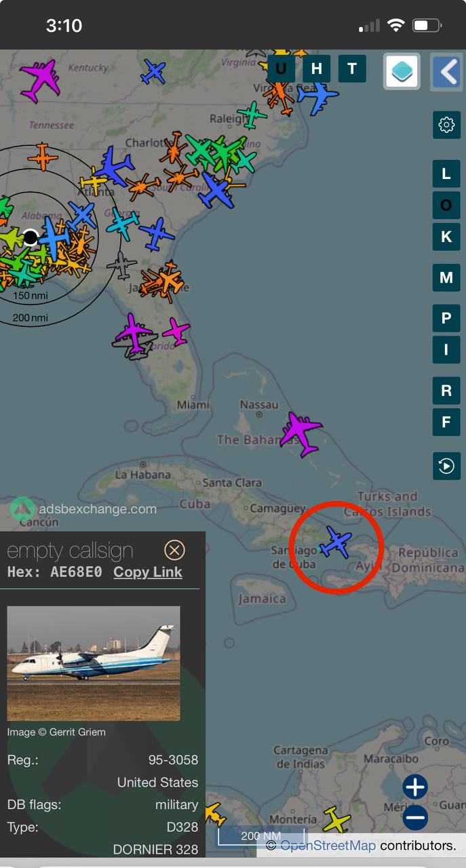Toggle the U filter button

coord(281,68)
